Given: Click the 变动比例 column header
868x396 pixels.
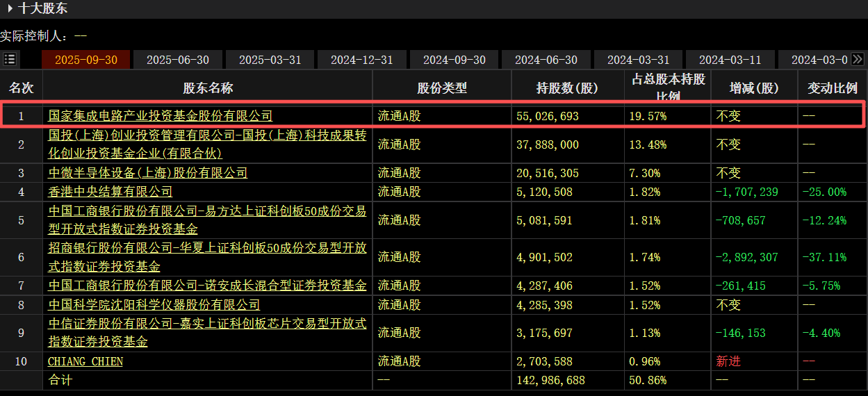Looking at the screenshot, I should pos(833,88).
